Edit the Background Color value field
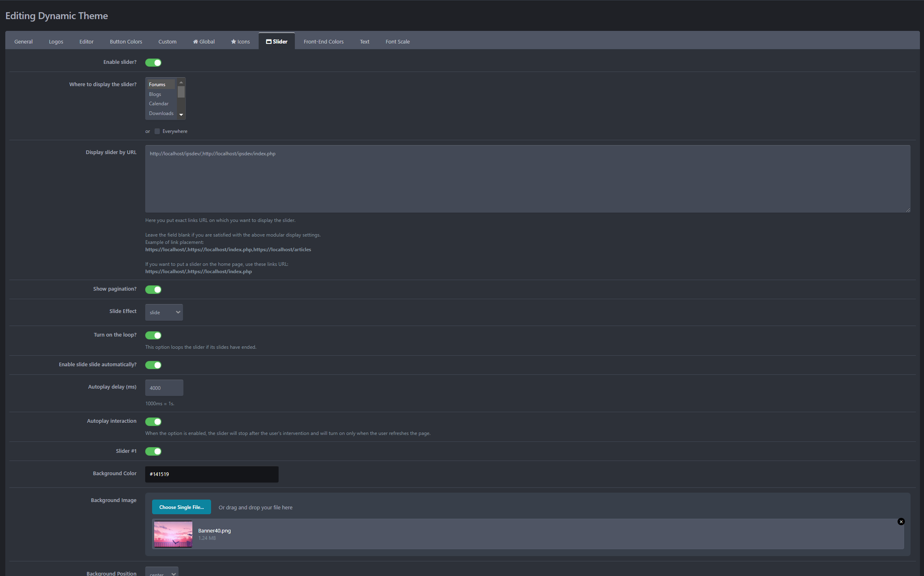 (211, 474)
